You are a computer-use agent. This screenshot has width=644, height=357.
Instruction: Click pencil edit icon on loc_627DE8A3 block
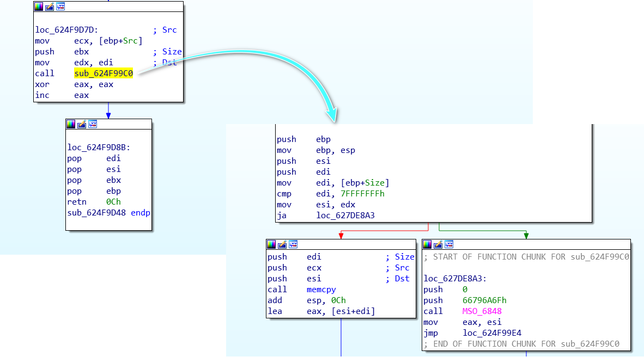pyautogui.click(x=438, y=244)
